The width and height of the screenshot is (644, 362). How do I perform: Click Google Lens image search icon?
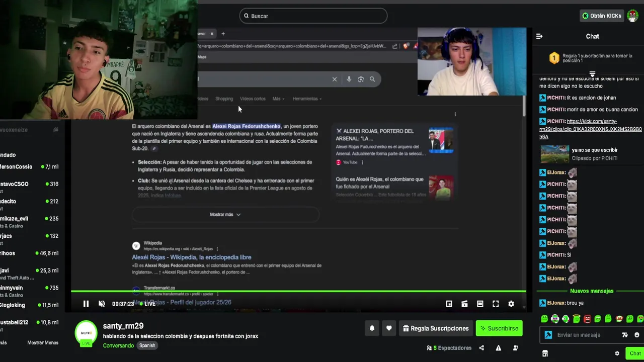pos(361,79)
